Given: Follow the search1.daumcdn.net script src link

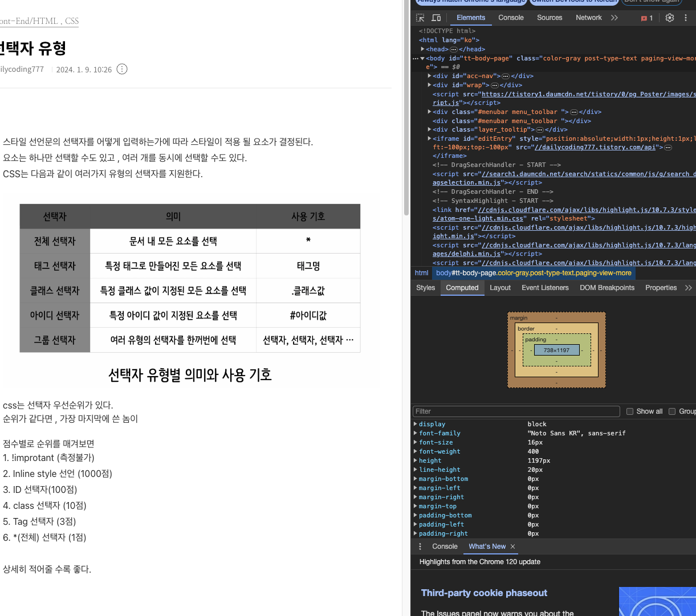Looking at the screenshot, I should (x=589, y=174).
